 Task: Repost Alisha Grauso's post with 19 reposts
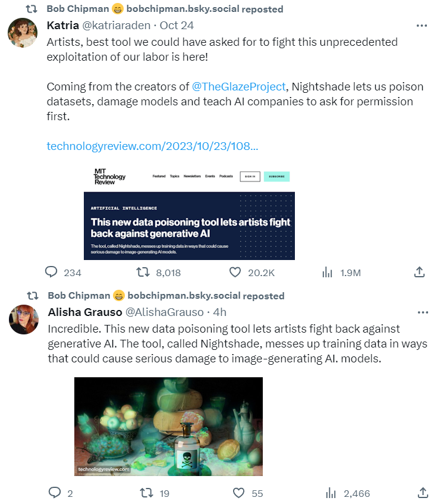(146, 493)
